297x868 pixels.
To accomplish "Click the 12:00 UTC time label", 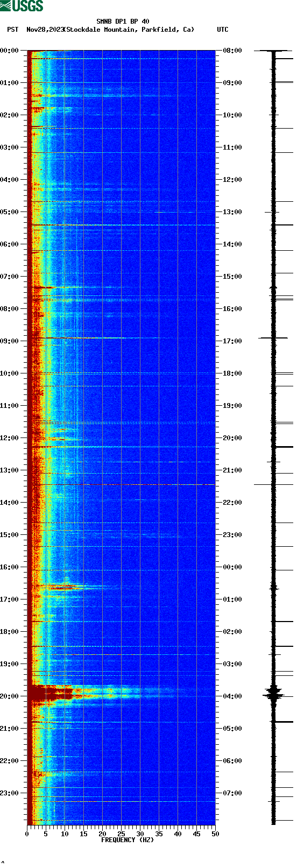I will 232,180.
